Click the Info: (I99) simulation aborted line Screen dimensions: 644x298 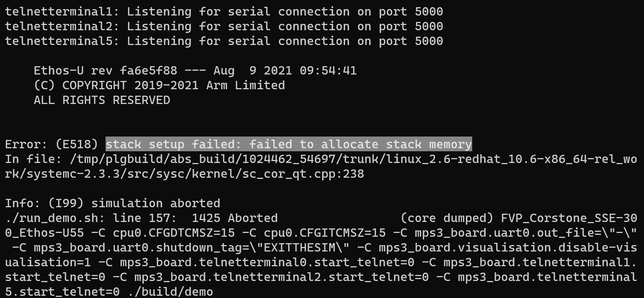pos(112,203)
